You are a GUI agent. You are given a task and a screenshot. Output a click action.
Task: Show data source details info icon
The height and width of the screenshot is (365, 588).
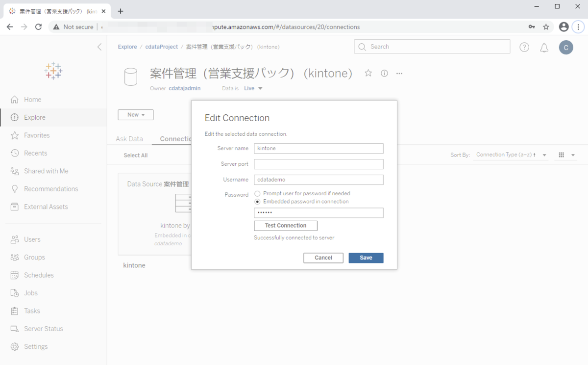tap(385, 73)
